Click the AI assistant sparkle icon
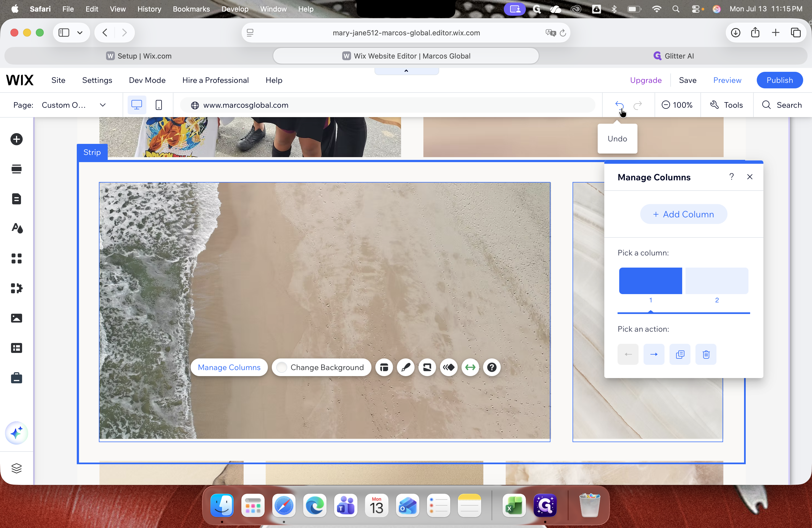Viewport: 812px width, 528px height. 16,433
